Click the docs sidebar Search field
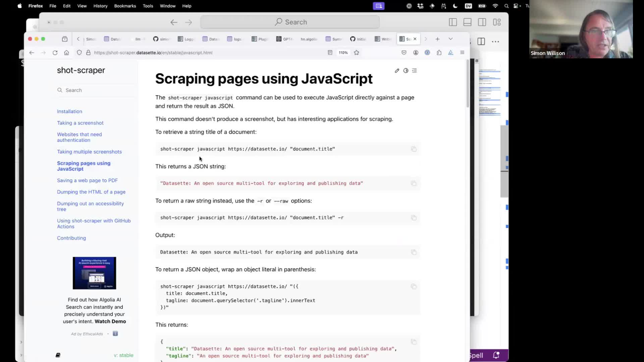This screenshot has width=644, height=362. tap(96, 90)
